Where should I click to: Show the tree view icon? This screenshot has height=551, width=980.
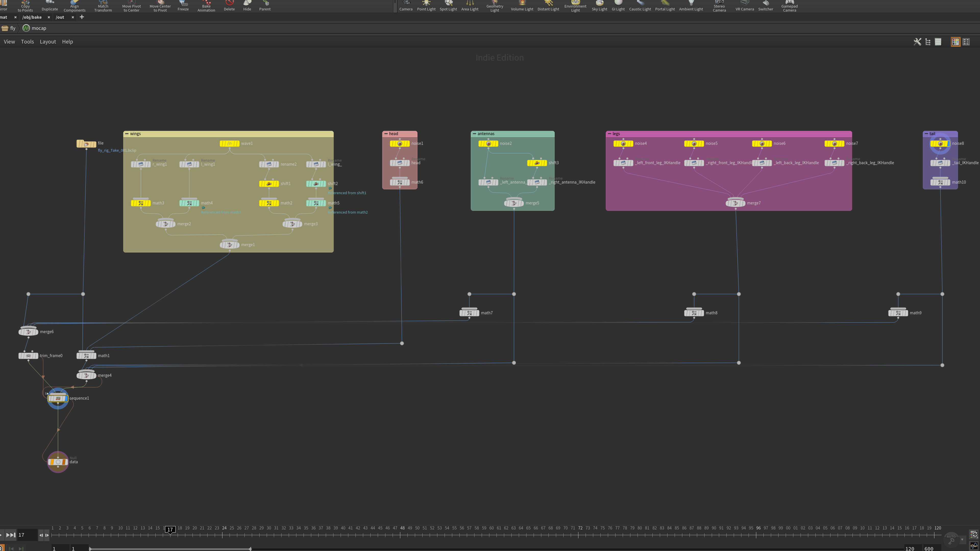coord(928,42)
